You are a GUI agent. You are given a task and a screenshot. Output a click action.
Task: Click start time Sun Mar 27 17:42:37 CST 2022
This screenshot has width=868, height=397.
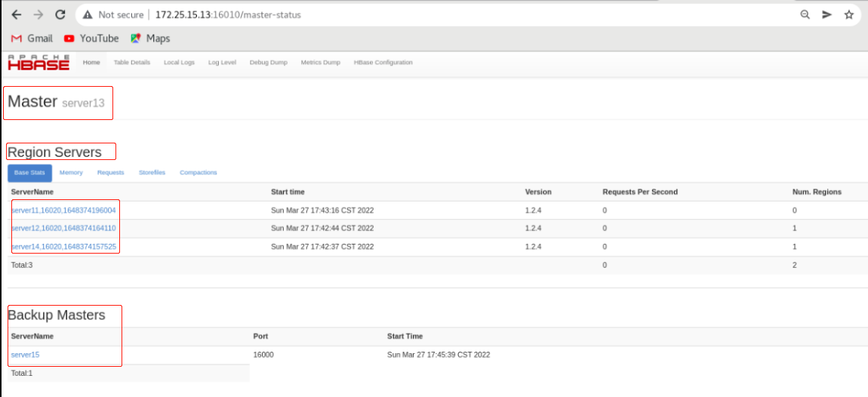pyautogui.click(x=322, y=247)
